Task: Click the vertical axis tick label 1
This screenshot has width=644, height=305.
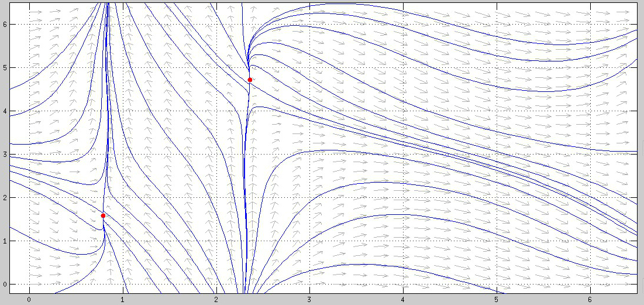Action: [4, 241]
